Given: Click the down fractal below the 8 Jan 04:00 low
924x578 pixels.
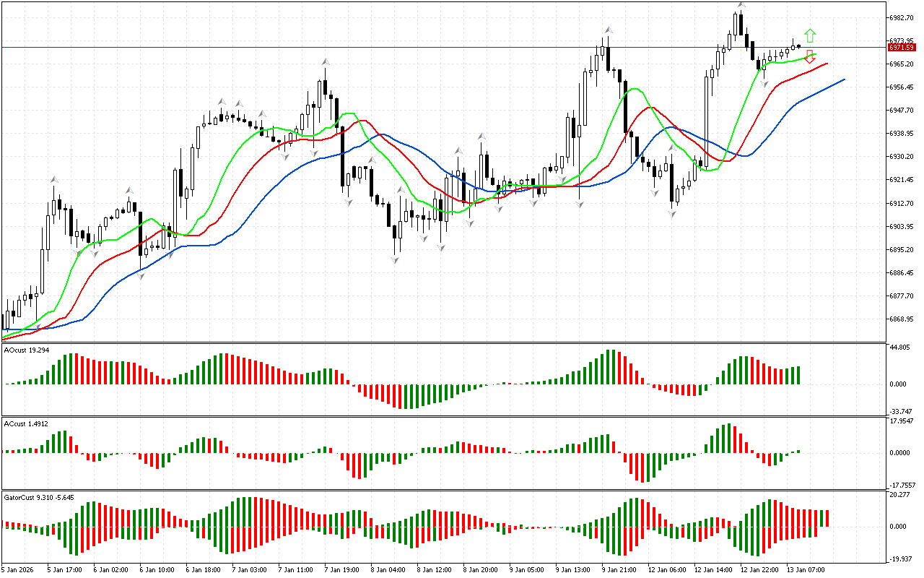Looking at the screenshot, I should pyautogui.click(x=396, y=259).
